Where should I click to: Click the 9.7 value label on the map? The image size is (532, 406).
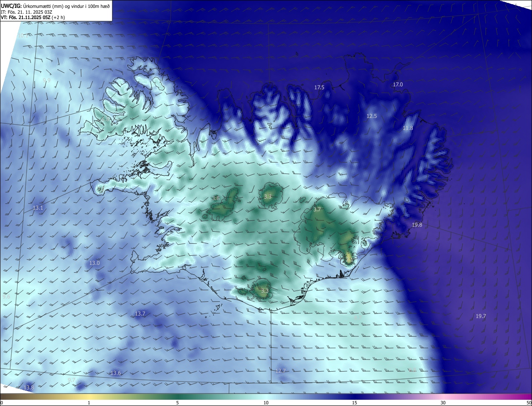point(71,380)
